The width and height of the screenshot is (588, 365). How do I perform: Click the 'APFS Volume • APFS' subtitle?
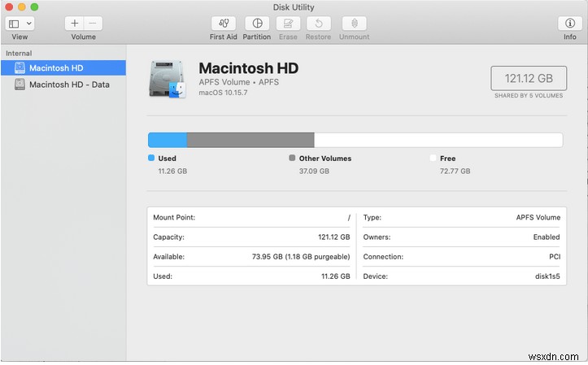tap(239, 82)
